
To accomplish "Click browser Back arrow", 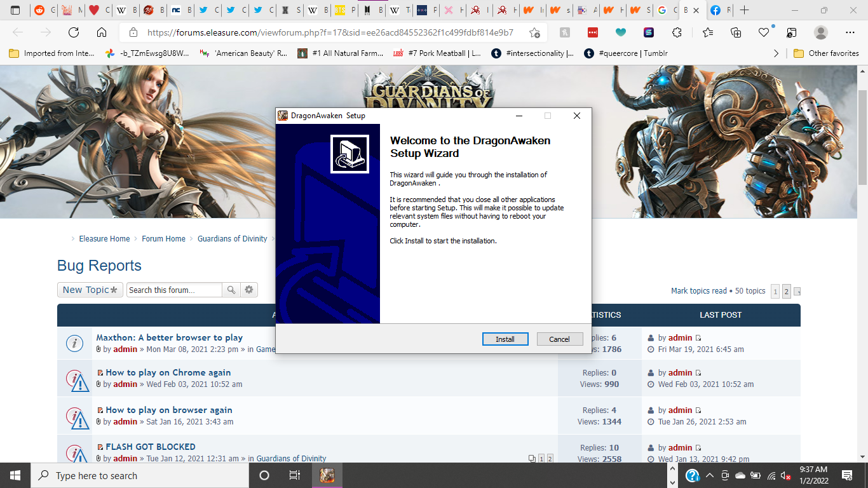I will pos(18,32).
